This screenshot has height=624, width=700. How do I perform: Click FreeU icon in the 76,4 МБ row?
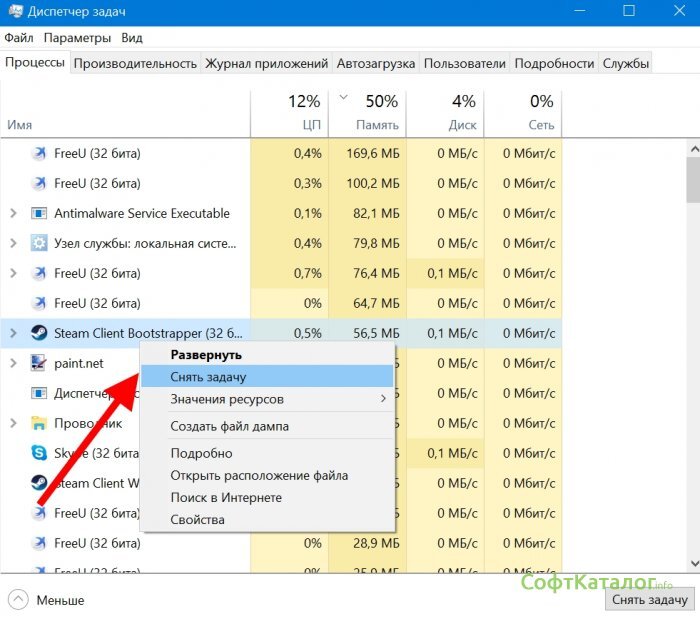pyautogui.click(x=39, y=273)
